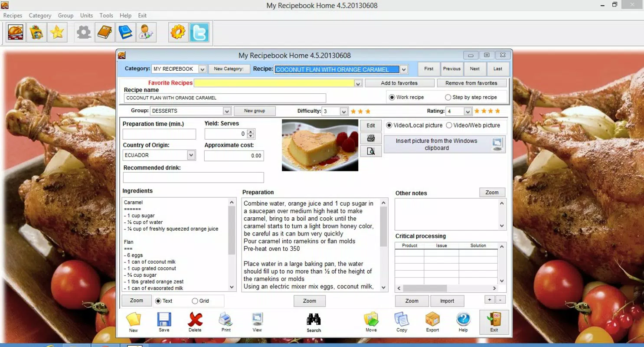Click the Critical processing horizontal scrollbar
Viewport: 644px width, 347px height.
click(x=446, y=288)
